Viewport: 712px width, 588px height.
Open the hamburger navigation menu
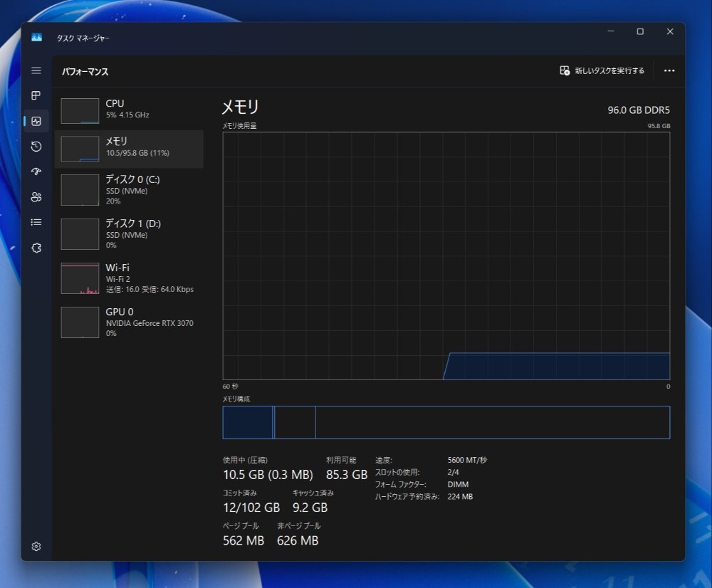coord(36,70)
